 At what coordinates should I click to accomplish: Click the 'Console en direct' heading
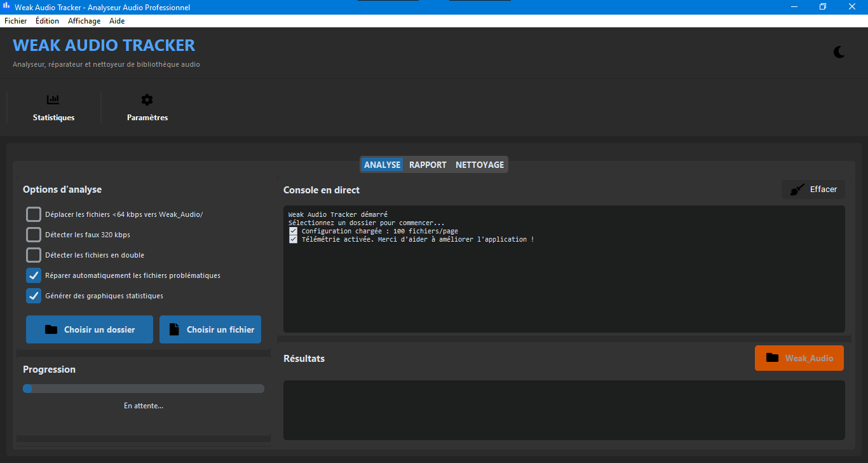coord(322,190)
